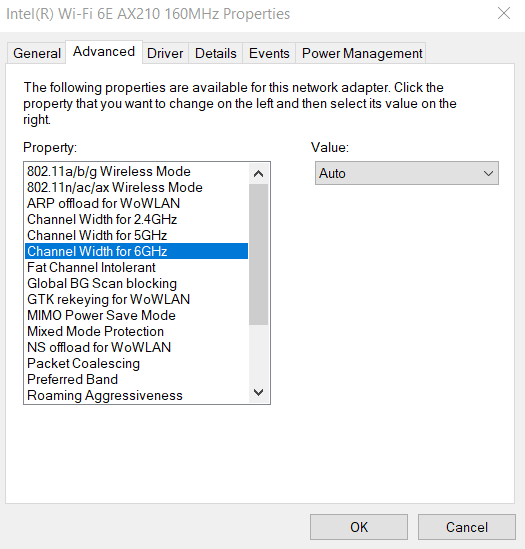525x549 pixels.
Task: Select NS offload for WoWLAN
Action: point(136,347)
